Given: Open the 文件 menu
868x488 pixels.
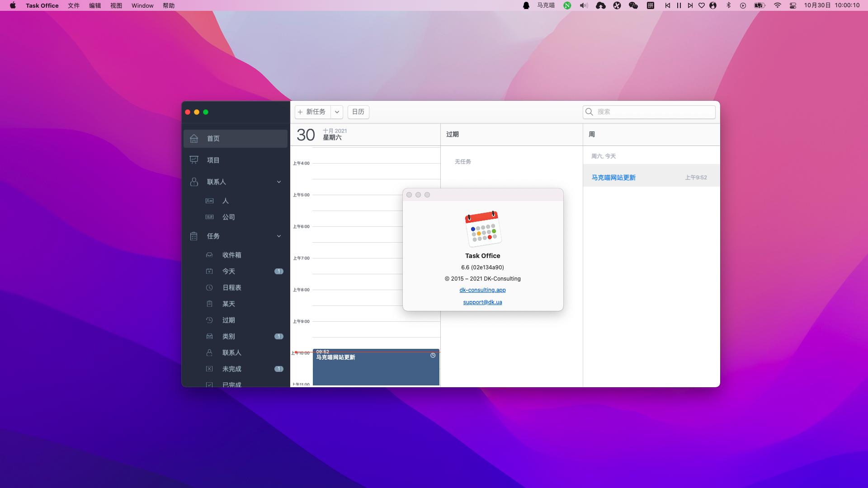Looking at the screenshot, I should pyautogui.click(x=74, y=5).
